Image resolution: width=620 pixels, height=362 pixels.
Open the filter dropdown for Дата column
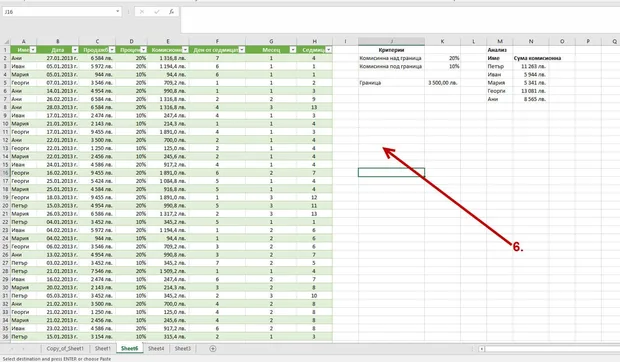75,50
